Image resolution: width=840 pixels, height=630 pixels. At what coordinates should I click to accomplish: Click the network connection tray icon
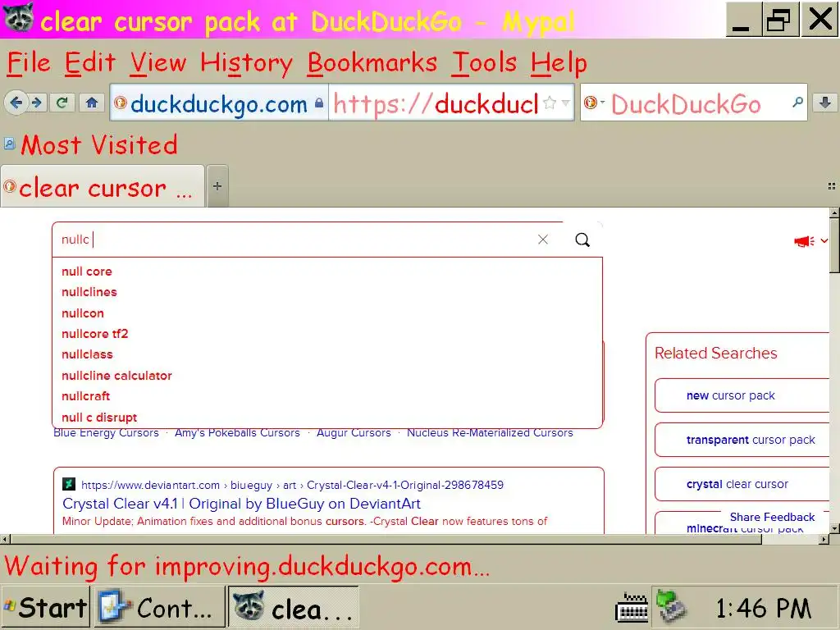point(672,606)
